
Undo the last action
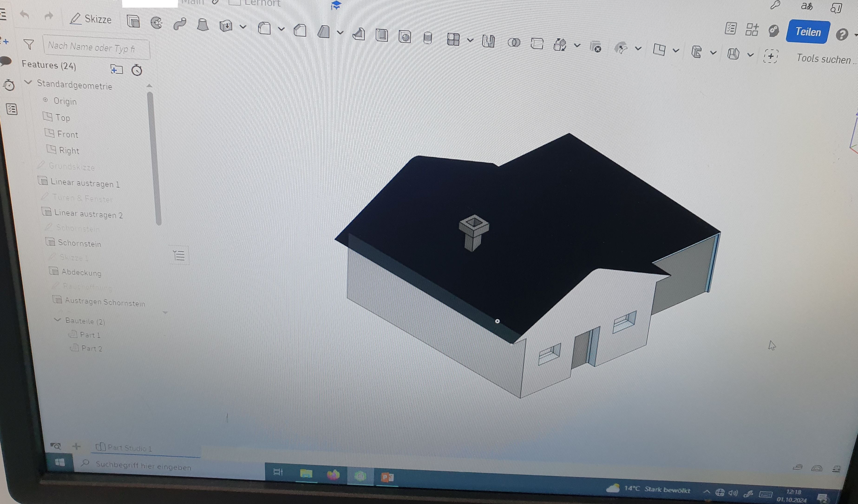[x=25, y=15]
